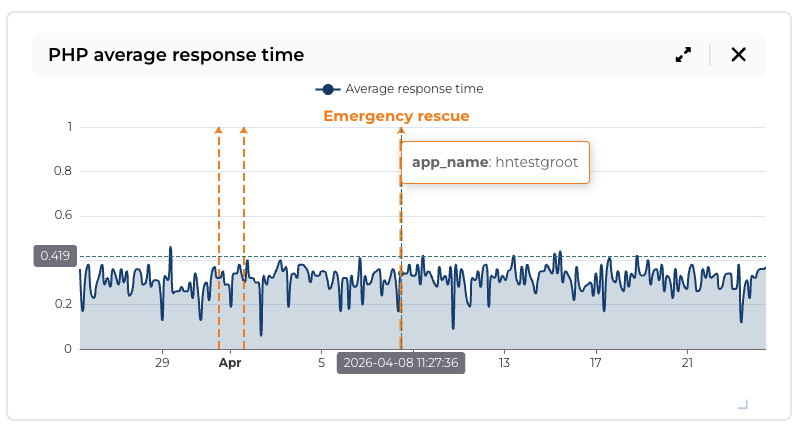
Task: Close the PHP average response time panel
Action: [x=739, y=55]
